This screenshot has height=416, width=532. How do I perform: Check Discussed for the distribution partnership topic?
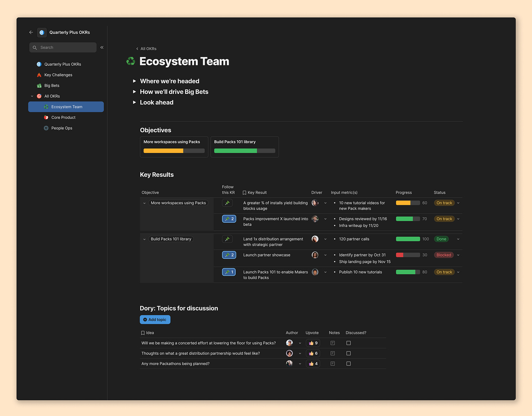[x=348, y=353]
